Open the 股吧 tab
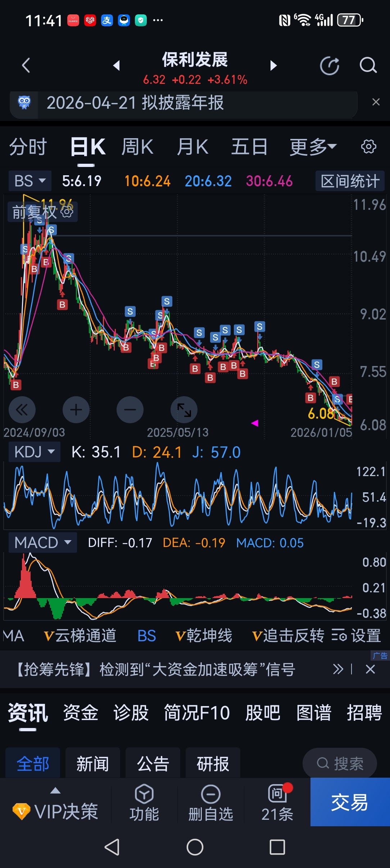Image resolution: width=390 pixels, height=868 pixels. pyautogui.click(x=263, y=713)
